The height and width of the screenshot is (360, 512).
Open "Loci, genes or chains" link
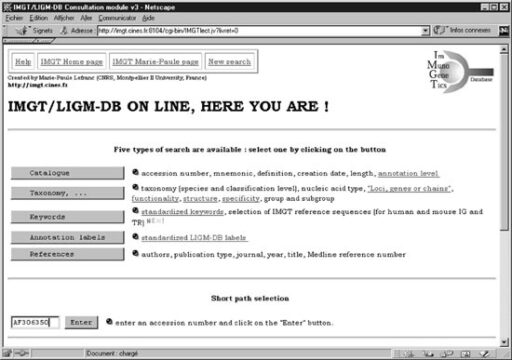409,189
